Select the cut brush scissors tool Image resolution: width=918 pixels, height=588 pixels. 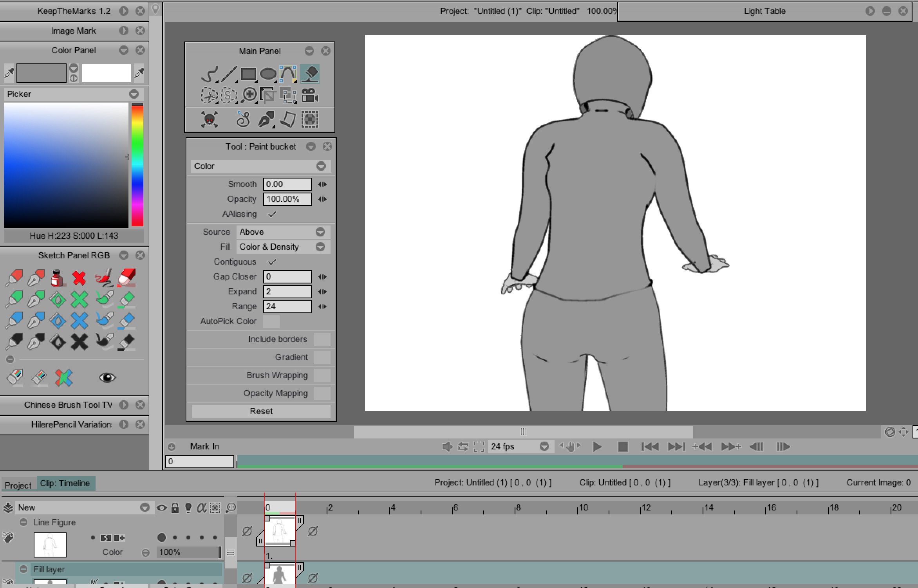[210, 95]
